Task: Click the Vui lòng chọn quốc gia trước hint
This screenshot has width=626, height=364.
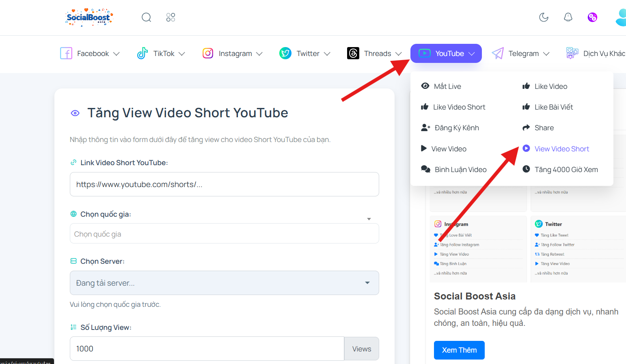Action: point(115,304)
